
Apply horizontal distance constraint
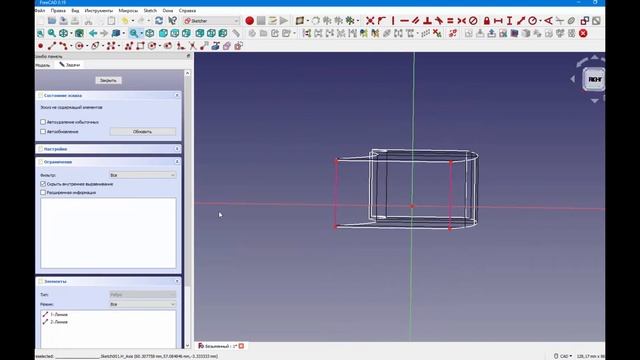[498, 20]
